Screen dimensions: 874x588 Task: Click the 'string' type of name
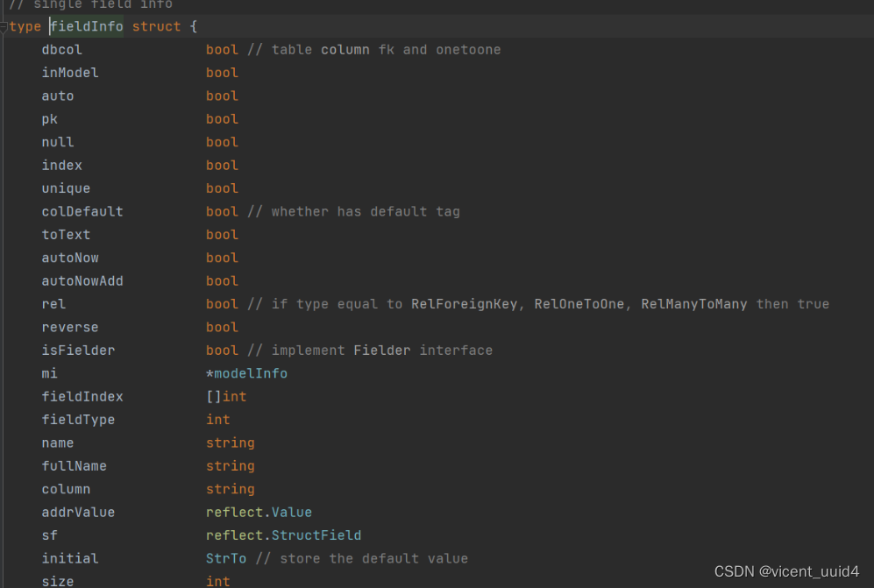pos(231,443)
